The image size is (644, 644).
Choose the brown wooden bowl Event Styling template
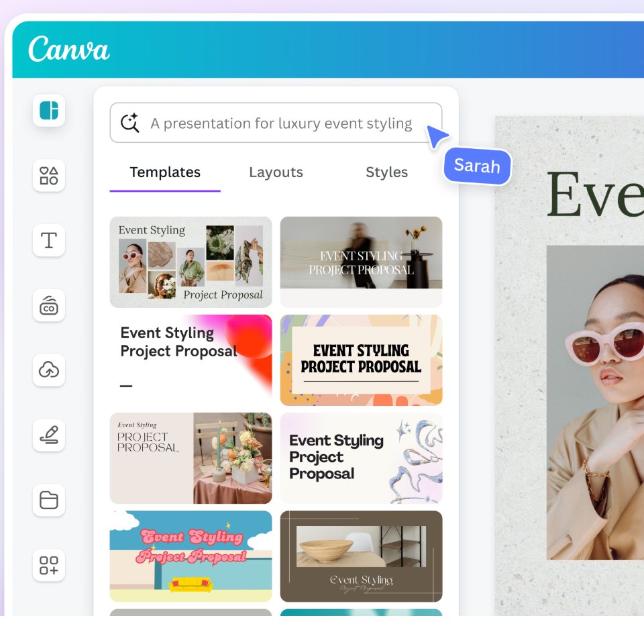pyautogui.click(x=361, y=557)
